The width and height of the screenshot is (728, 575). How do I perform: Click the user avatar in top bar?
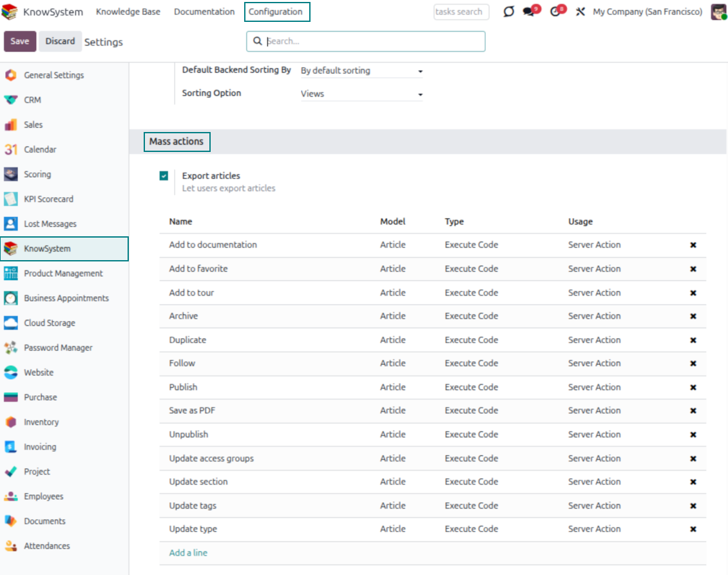pyautogui.click(x=718, y=12)
